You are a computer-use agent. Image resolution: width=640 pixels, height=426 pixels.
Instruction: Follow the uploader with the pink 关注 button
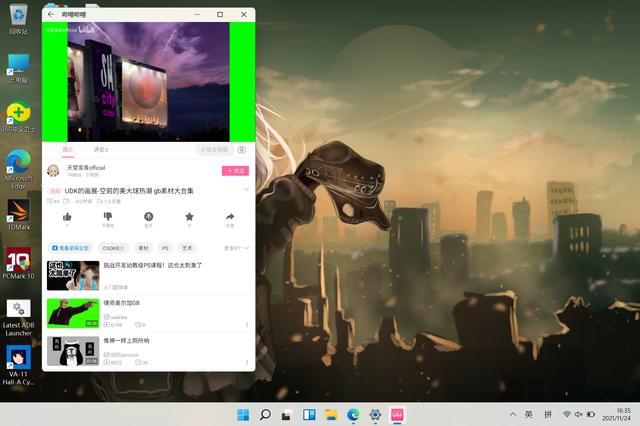tap(236, 171)
